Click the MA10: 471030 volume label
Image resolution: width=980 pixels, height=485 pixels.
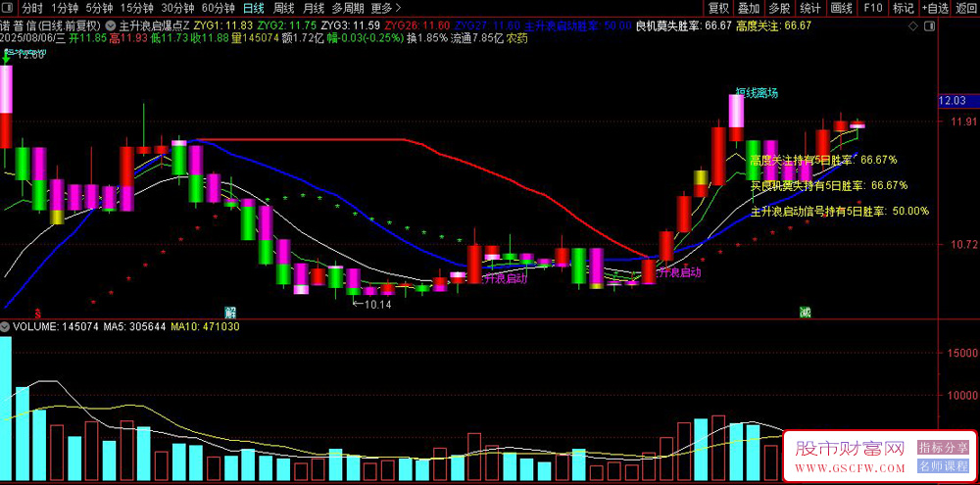pos(206,326)
